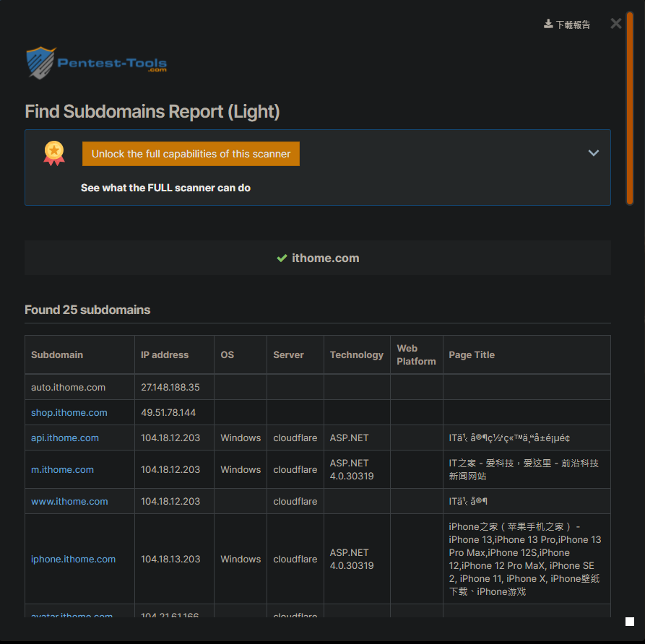Click ASP.NET cell in api.ithome.com row
Image resolution: width=645 pixels, height=644 pixels.
tap(357, 438)
